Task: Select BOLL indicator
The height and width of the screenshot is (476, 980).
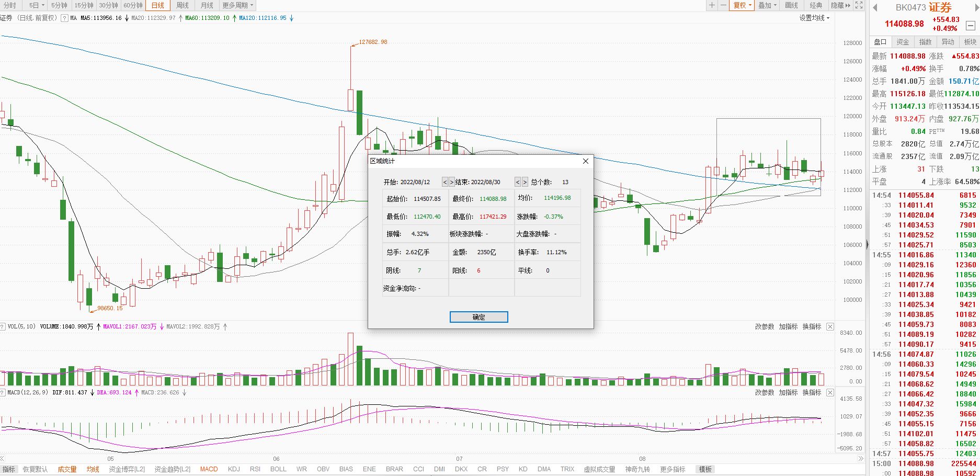Action: [278, 469]
